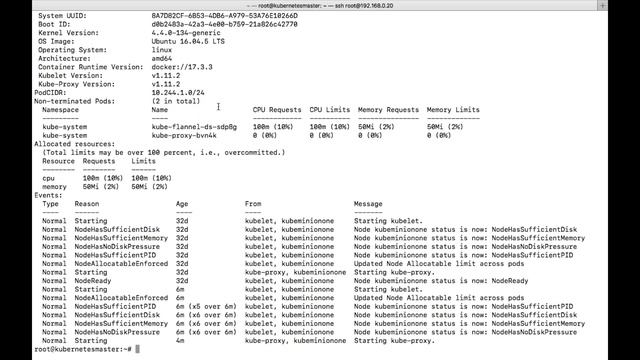This screenshot has height=360, width=640.
Task: Click kube-flannel Memory Limits value 50Mi (2%)
Action: pyautogui.click(x=445, y=127)
